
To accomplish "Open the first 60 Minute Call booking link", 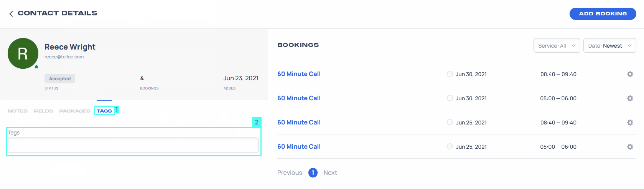I will (x=299, y=74).
